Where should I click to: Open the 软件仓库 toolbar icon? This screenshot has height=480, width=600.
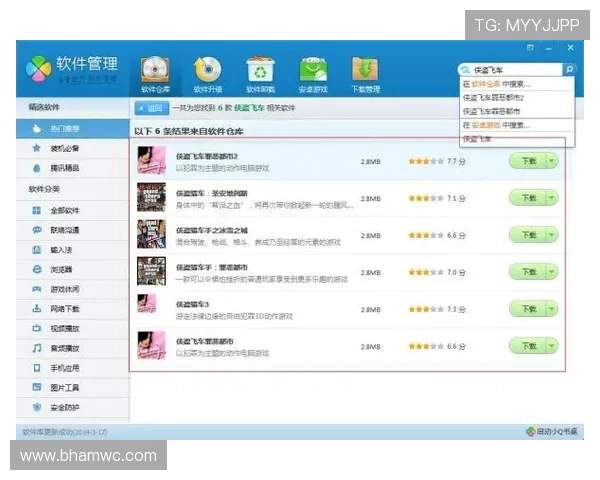click(x=155, y=72)
